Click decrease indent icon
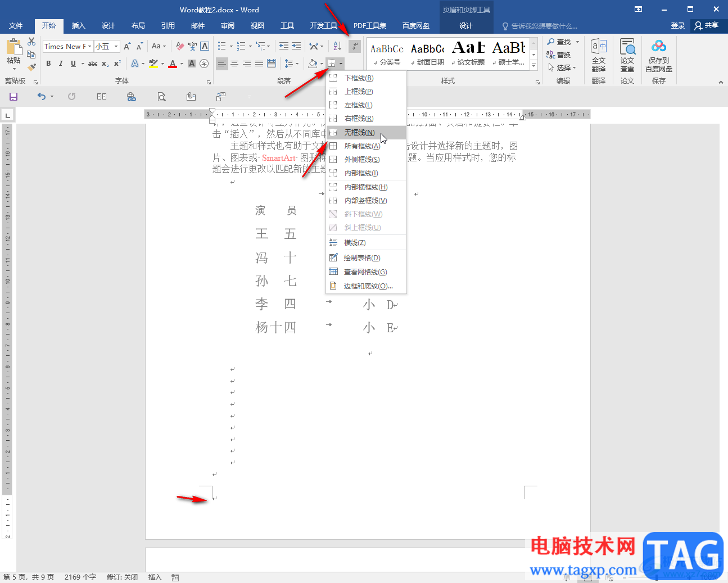Screen dimensions: 728x583 (284, 46)
